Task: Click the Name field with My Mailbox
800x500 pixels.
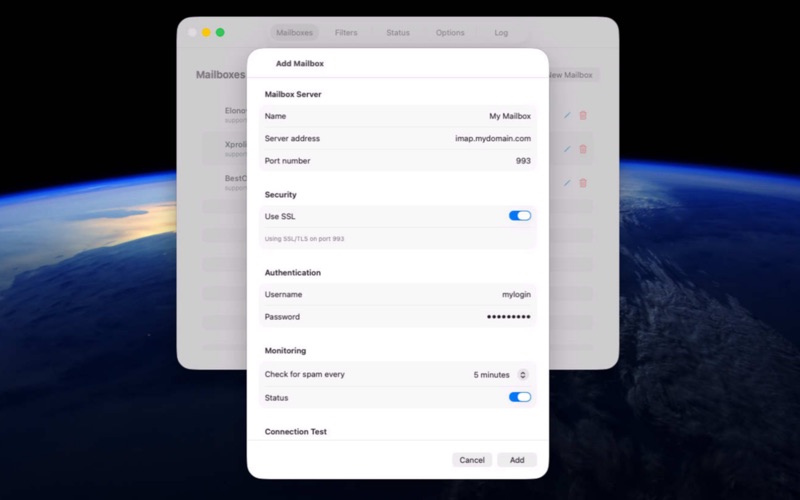Action: 398,116
